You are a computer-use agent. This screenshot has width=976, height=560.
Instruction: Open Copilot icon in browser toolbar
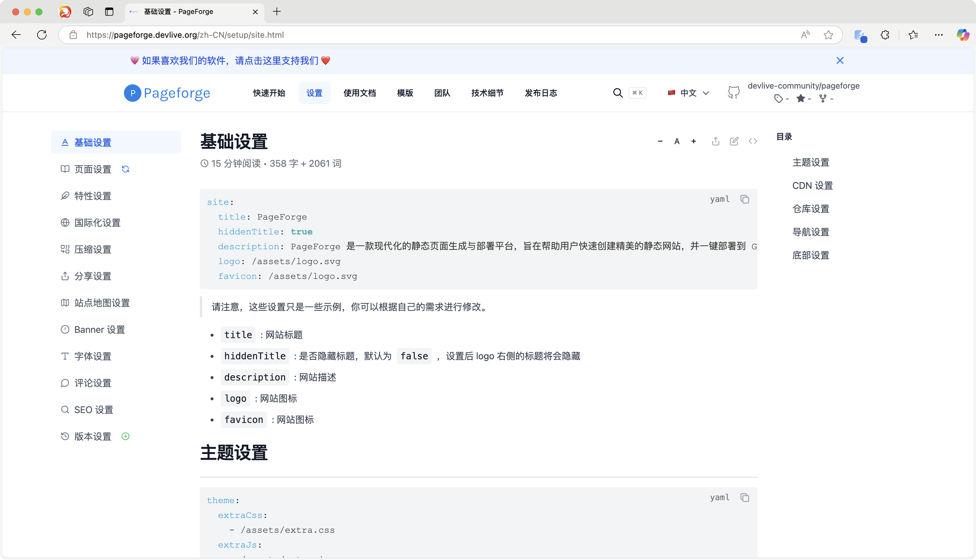click(963, 35)
